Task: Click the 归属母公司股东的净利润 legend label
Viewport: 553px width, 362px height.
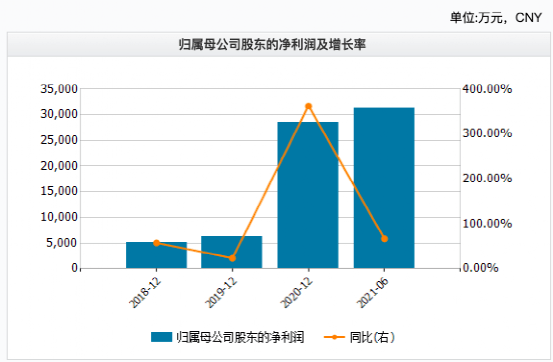Action: coord(240,337)
